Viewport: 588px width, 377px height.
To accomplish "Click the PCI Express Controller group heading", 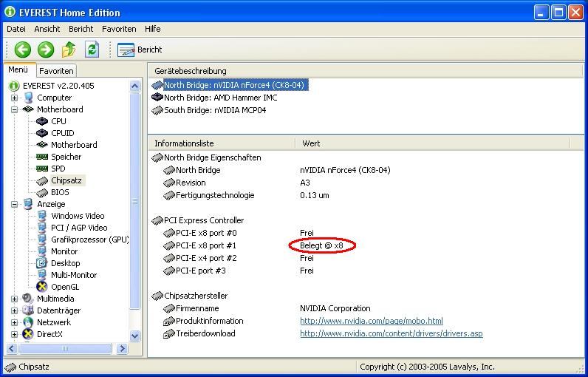I will 204,220.
